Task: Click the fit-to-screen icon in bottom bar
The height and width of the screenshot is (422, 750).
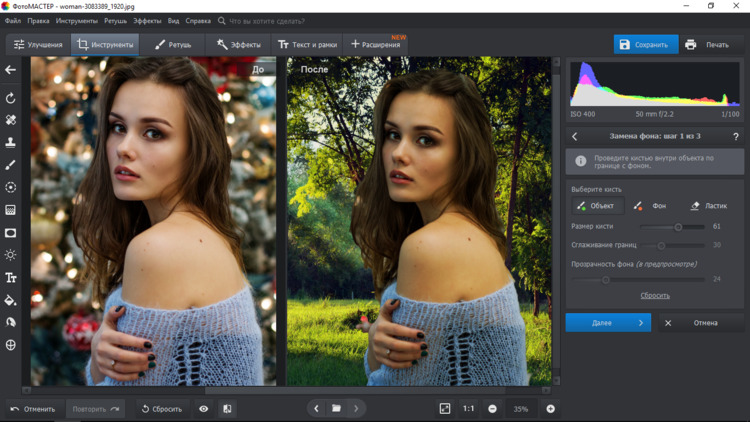Action: pos(445,409)
